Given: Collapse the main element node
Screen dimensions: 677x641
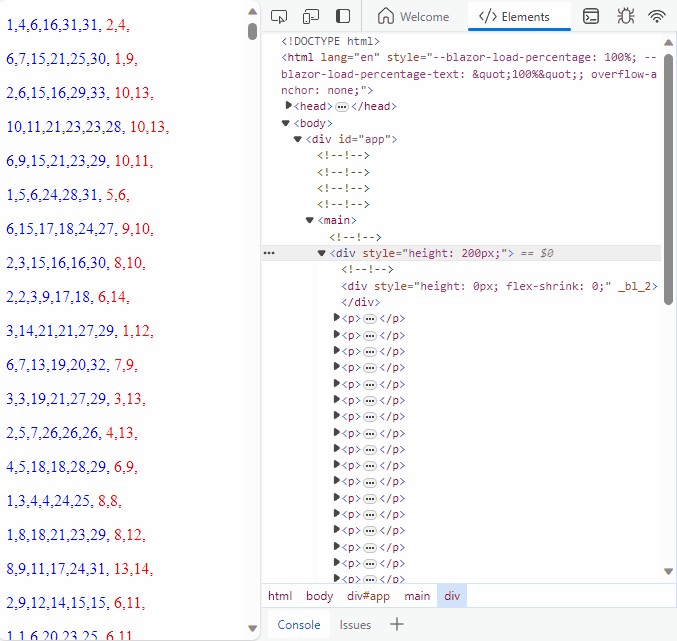Looking at the screenshot, I should (x=310, y=220).
